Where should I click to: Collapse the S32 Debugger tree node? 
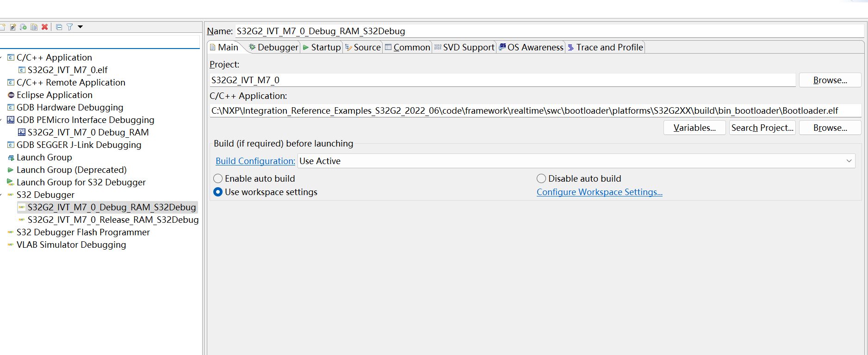coord(1,195)
